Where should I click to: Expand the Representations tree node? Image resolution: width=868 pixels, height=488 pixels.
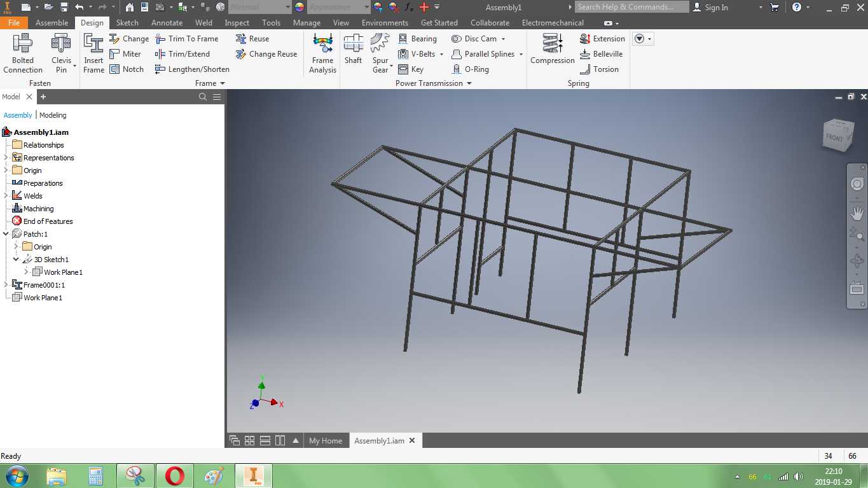(x=6, y=157)
